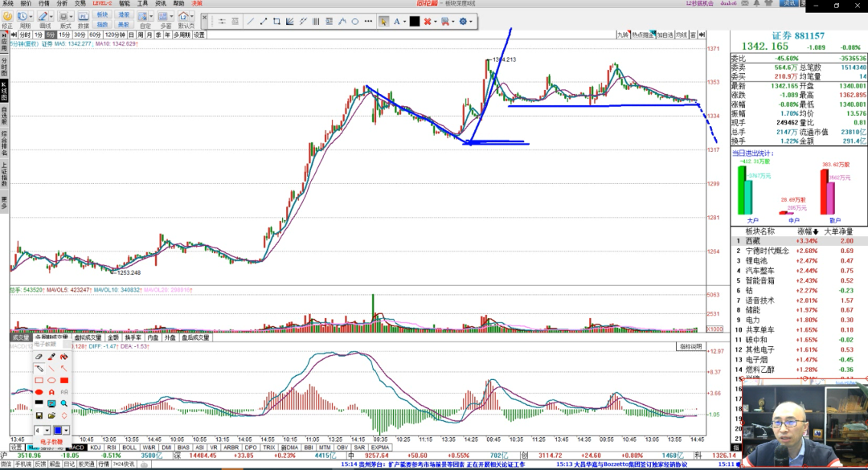
Task: Open the 分析 menu
Action: pos(61,3)
